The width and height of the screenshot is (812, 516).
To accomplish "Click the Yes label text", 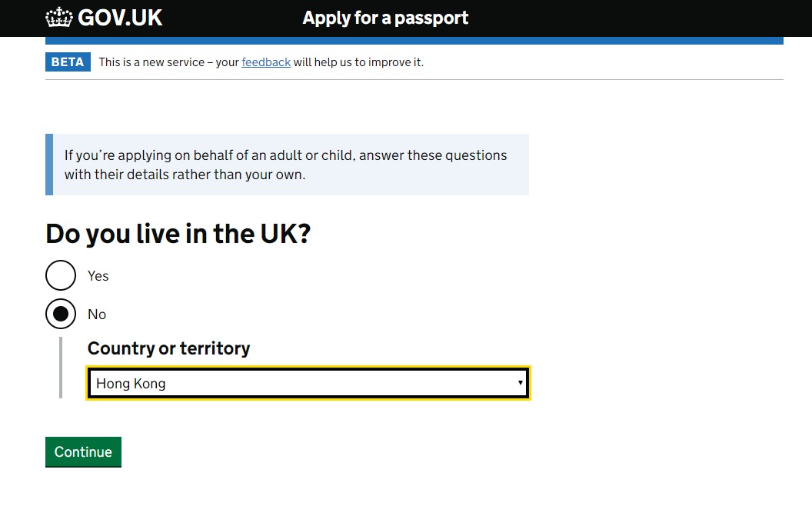I will click(x=98, y=275).
